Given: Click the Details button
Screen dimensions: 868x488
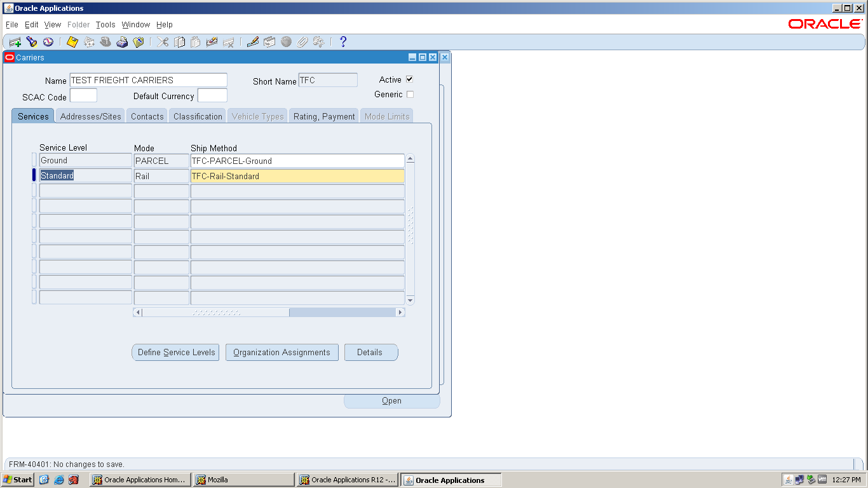Looking at the screenshot, I should pos(371,353).
